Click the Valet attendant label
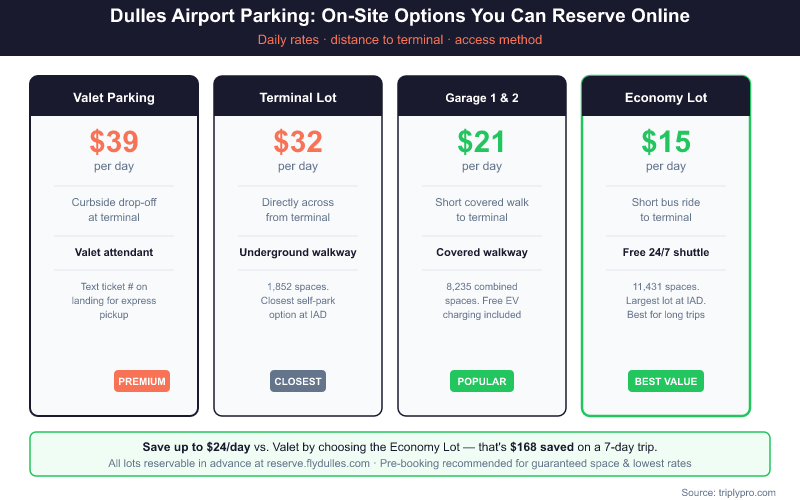Viewport: 800px width, 500px height. point(114,252)
